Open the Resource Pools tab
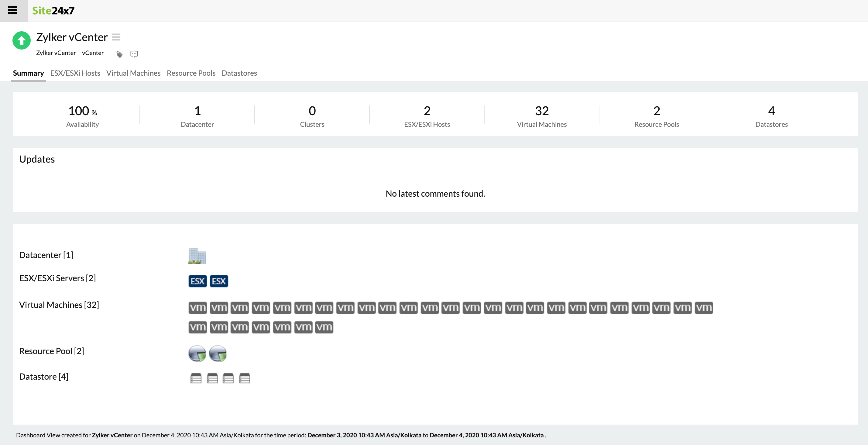 pos(191,73)
